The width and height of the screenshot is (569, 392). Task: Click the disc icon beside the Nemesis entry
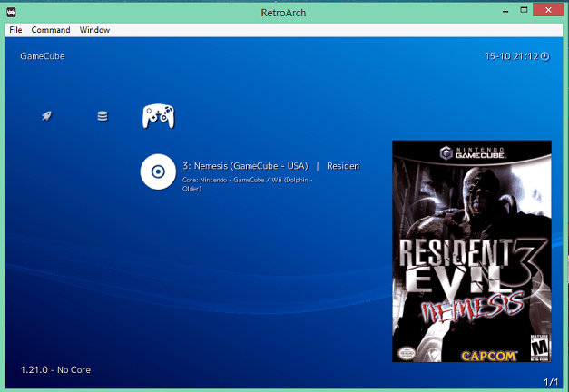click(157, 171)
